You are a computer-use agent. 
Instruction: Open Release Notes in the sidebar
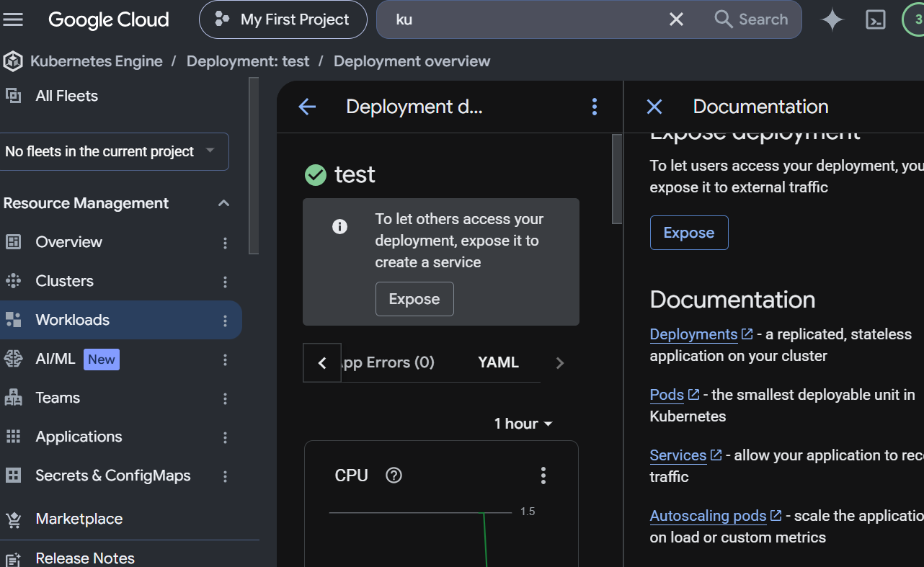pyautogui.click(x=85, y=558)
